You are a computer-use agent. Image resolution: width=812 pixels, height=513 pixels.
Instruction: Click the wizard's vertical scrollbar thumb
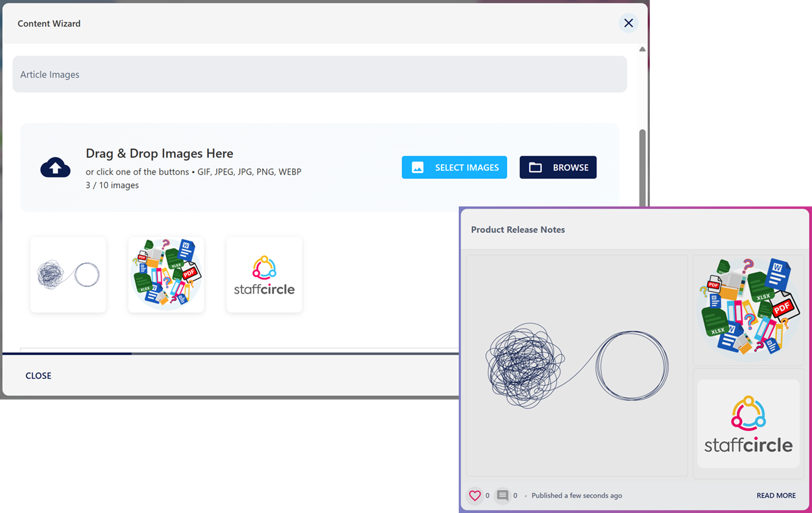point(642,167)
